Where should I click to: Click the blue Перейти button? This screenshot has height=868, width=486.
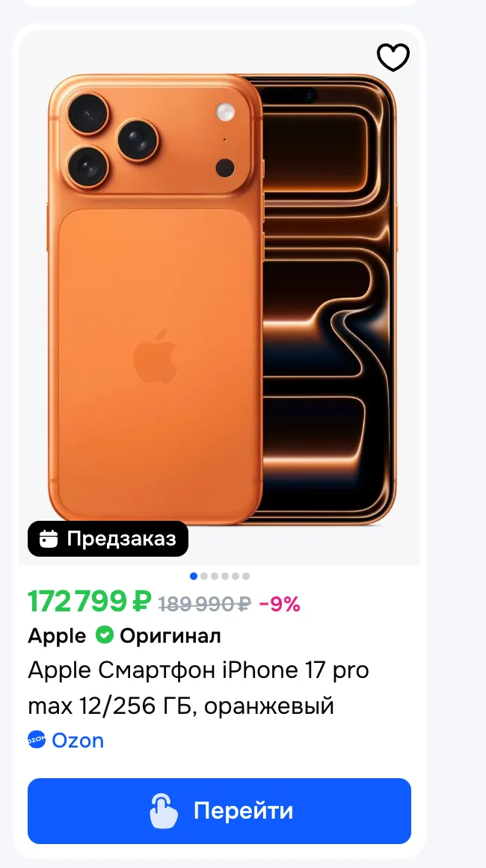pyautogui.click(x=220, y=811)
